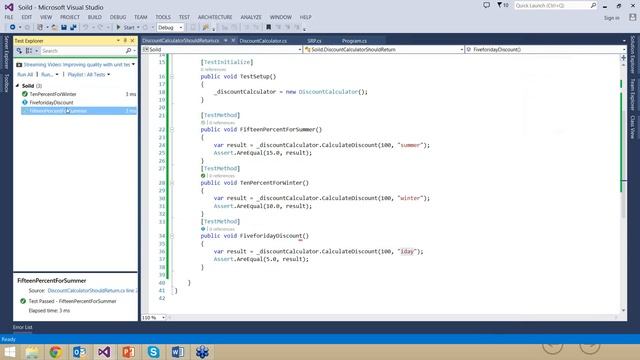Image resolution: width=640 pixels, height=360 pixels.
Task: Close the Test Explorer panel
Action: click(132, 41)
